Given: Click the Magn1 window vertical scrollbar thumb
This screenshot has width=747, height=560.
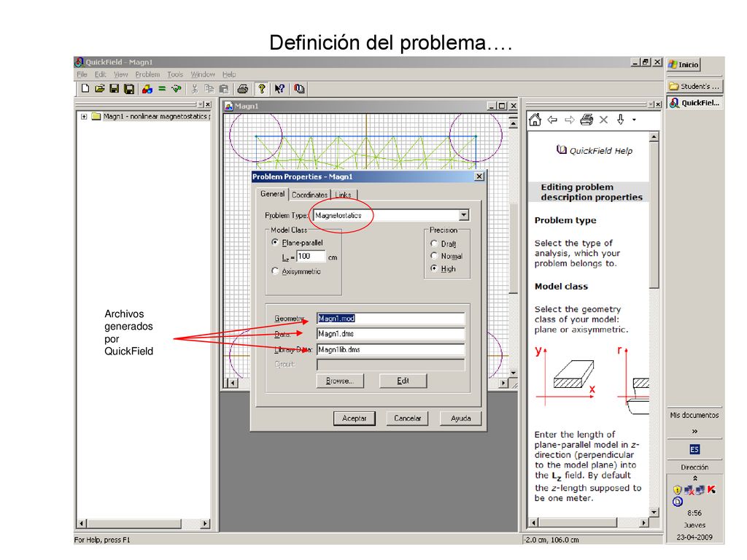Looking at the screenshot, I should [513, 248].
